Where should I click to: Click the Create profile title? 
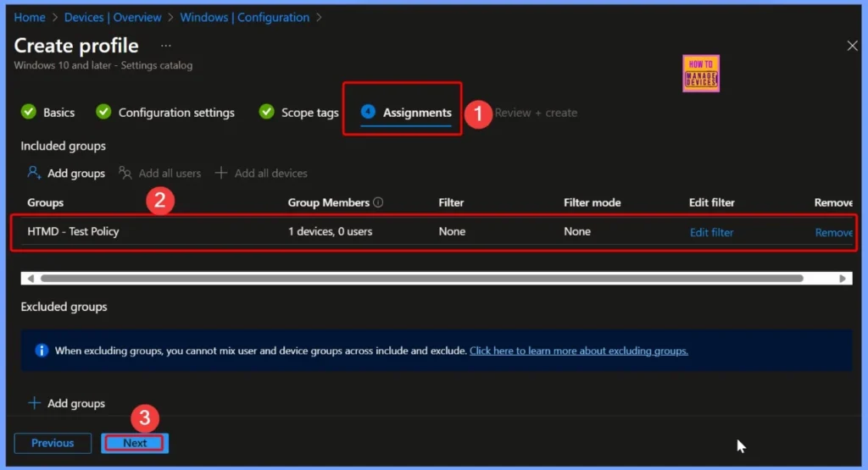[x=76, y=46]
